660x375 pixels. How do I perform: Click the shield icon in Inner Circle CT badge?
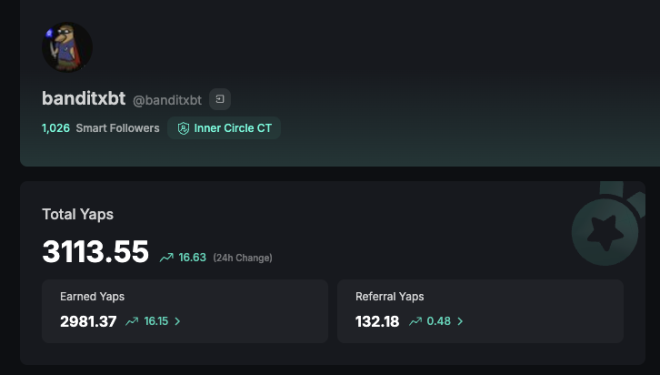[x=183, y=128]
